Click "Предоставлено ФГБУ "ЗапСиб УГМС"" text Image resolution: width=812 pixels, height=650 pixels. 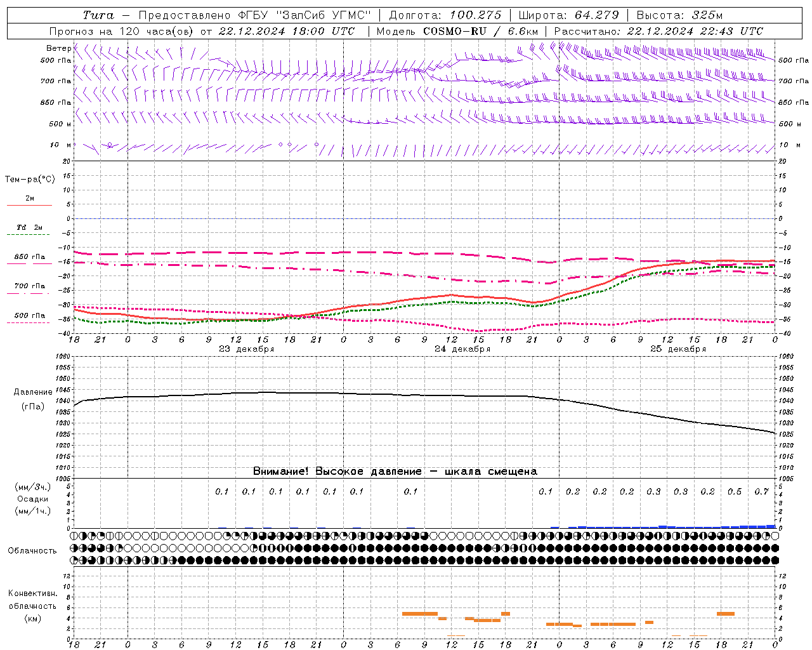pyautogui.click(x=254, y=15)
